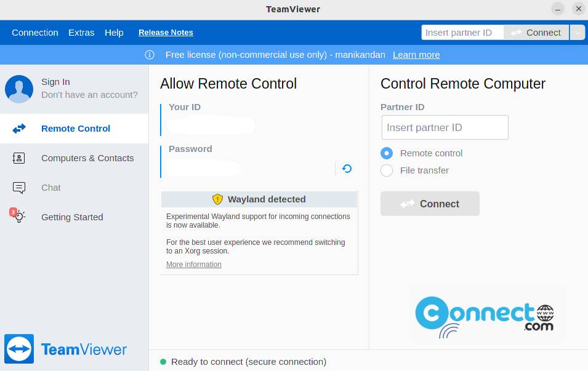Click the Partner ID input box in main panel
The image size is (588, 371).
click(445, 127)
